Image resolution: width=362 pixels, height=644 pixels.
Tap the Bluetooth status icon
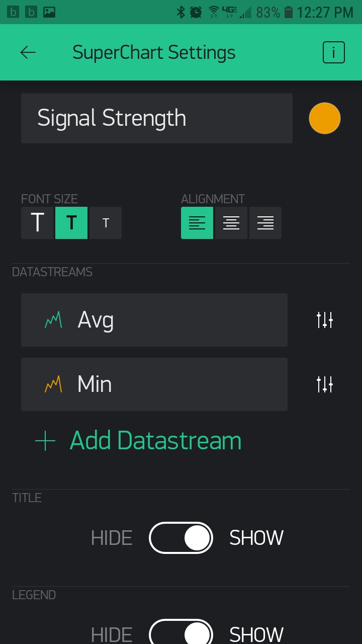tap(181, 12)
